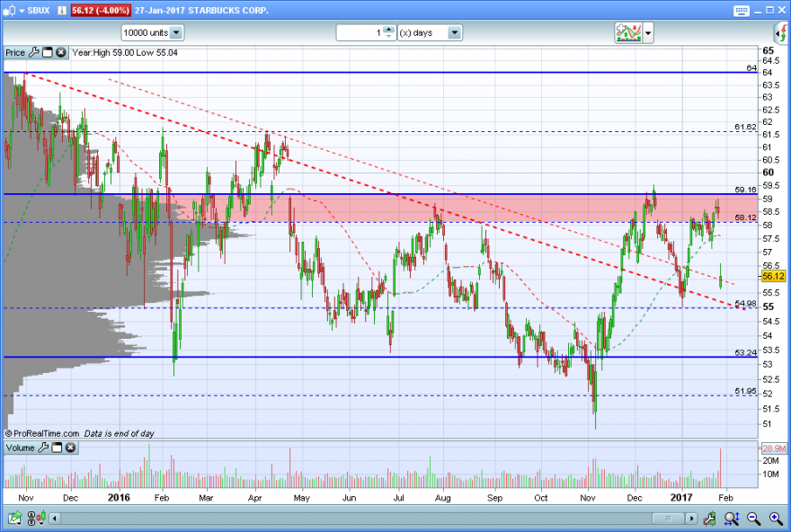Viewport: 791px width, 532px height.
Task: Remove the Volume indicator panel
Action: tap(71, 448)
